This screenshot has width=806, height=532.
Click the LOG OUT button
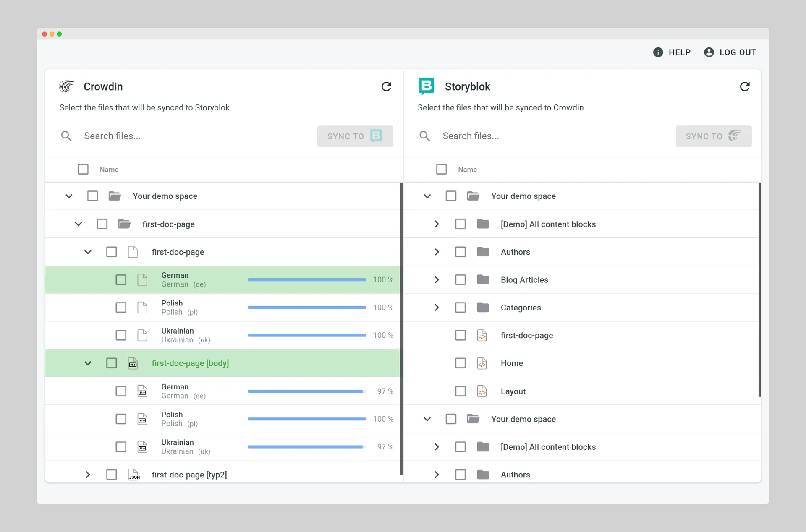coord(730,52)
